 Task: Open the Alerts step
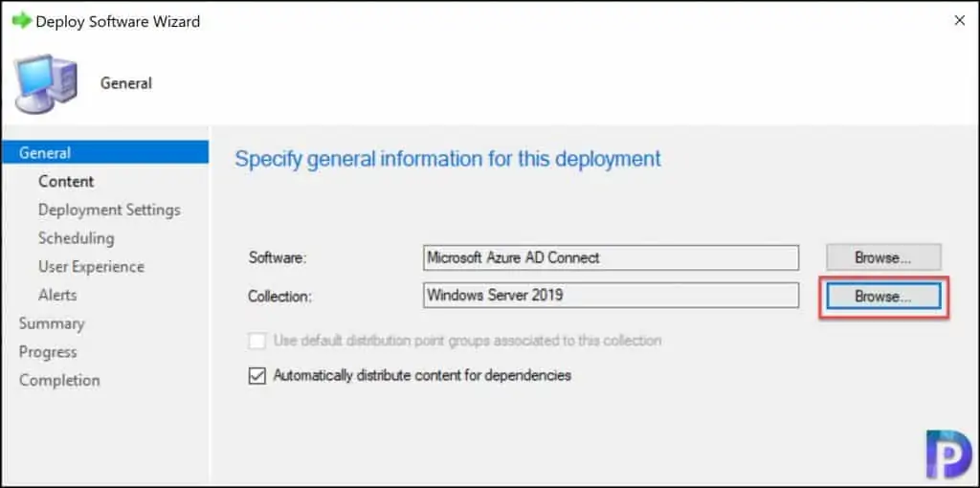pyautogui.click(x=57, y=295)
